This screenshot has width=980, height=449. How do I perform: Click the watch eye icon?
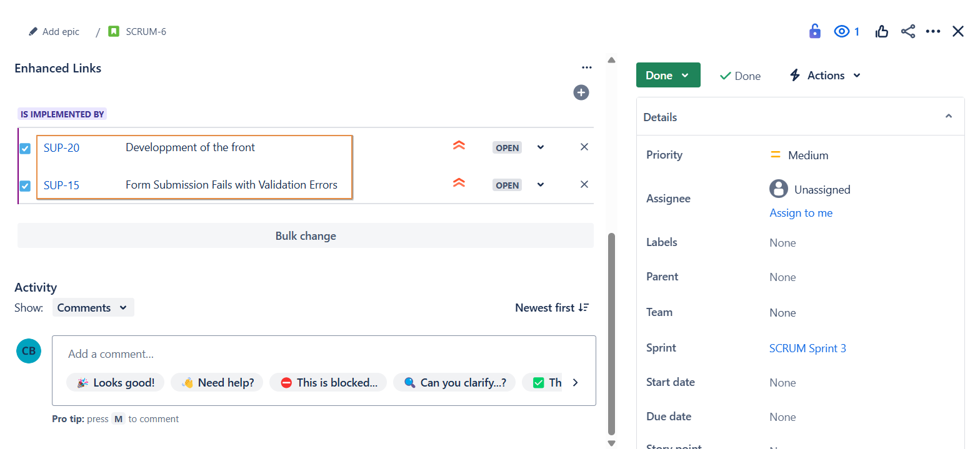pos(842,31)
